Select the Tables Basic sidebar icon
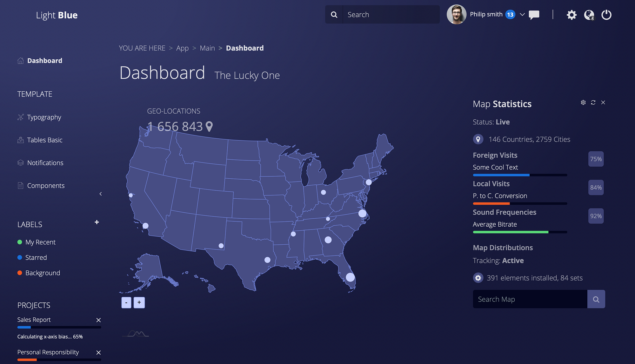The width and height of the screenshot is (635, 364). (x=20, y=140)
